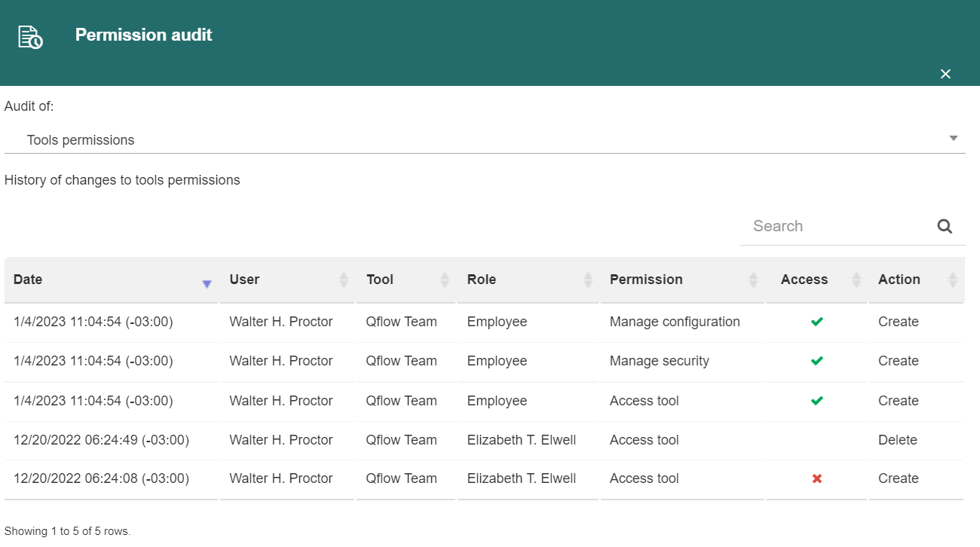
Task: Select the Delete action row for Elizabeth T. Elwell
Action: coord(484,440)
